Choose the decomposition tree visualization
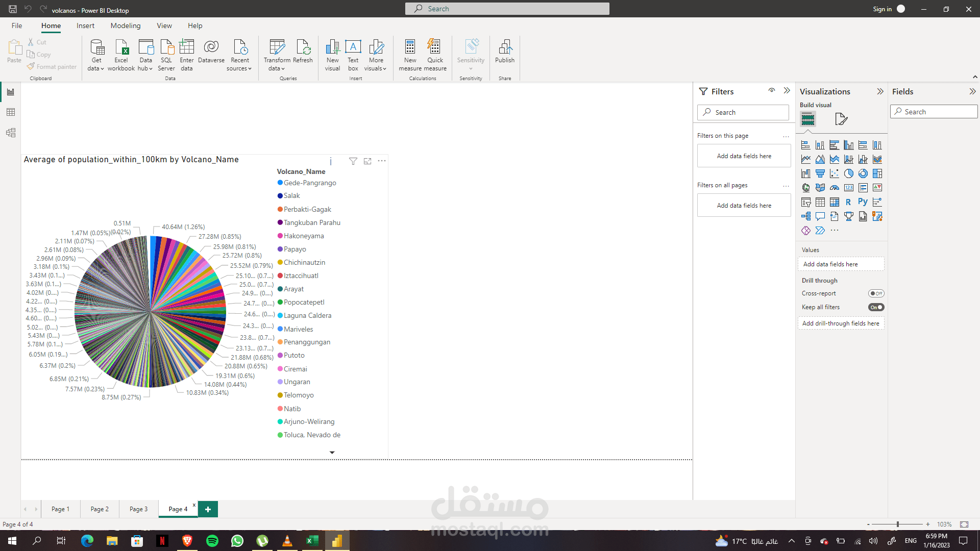 [x=805, y=216]
